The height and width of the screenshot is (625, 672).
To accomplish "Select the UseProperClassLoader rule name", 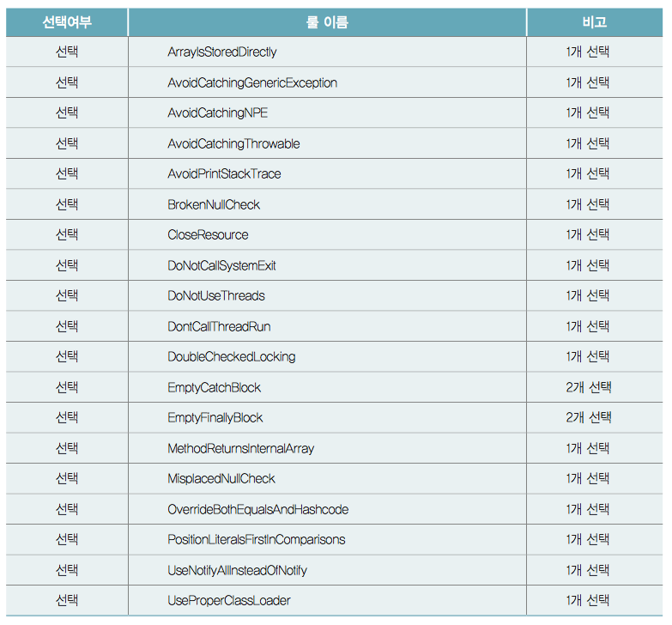I will 229,600.
